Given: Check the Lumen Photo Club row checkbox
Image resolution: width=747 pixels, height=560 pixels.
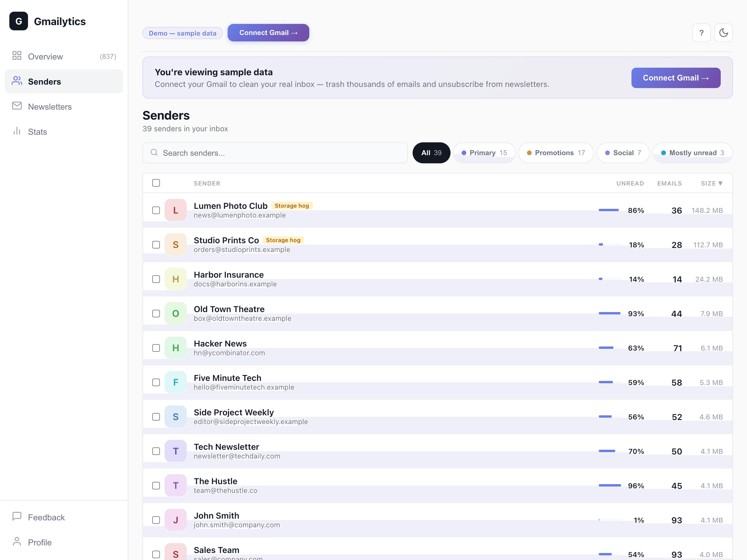Looking at the screenshot, I should pos(156,210).
